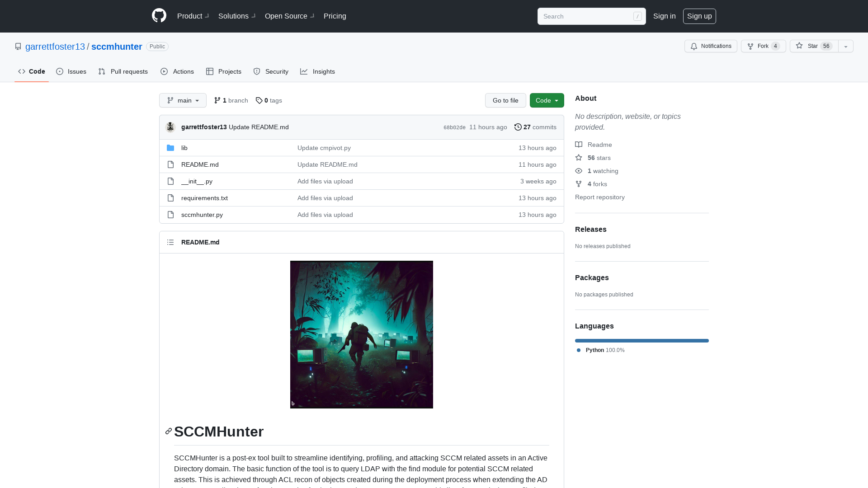The width and height of the screenshot is (868, 488).
Task: Open 'Update cmpivot.py' commit message
Action: click(324, 148)
